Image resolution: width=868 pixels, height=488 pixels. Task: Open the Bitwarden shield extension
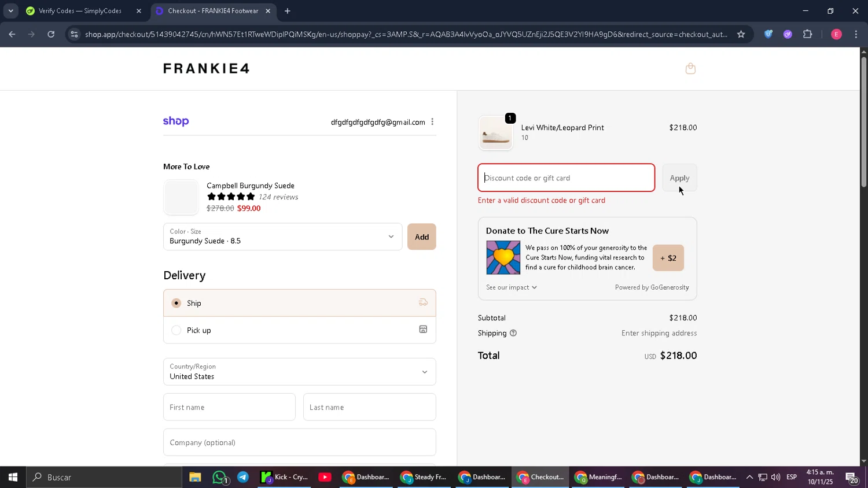[x=768, y=34]
